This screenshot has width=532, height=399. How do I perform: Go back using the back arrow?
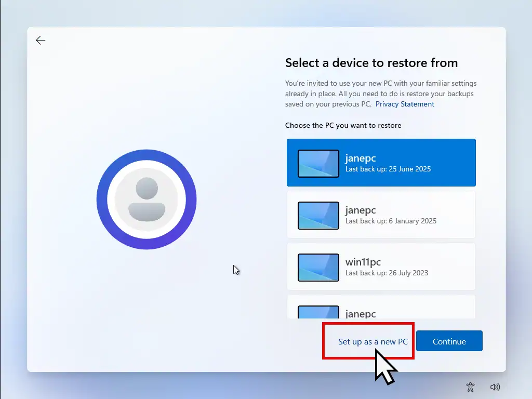tap(41, 41)
